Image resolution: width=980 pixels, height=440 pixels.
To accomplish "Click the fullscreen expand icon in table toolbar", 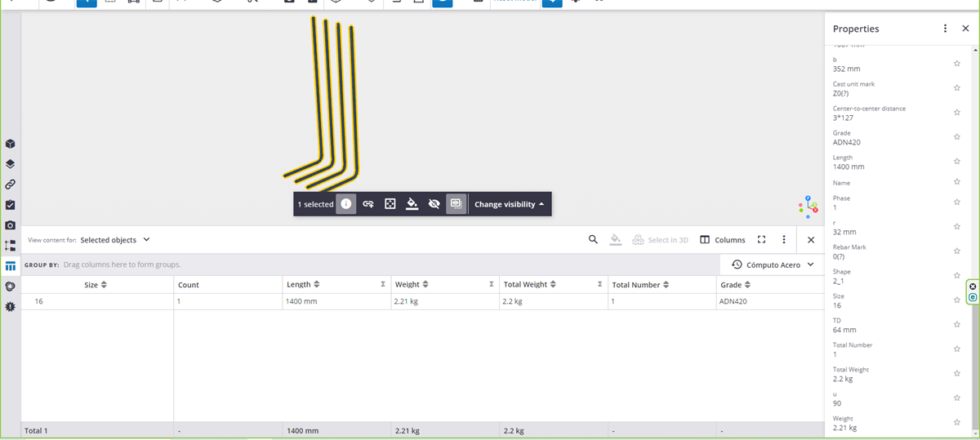I will pos(761,240).
